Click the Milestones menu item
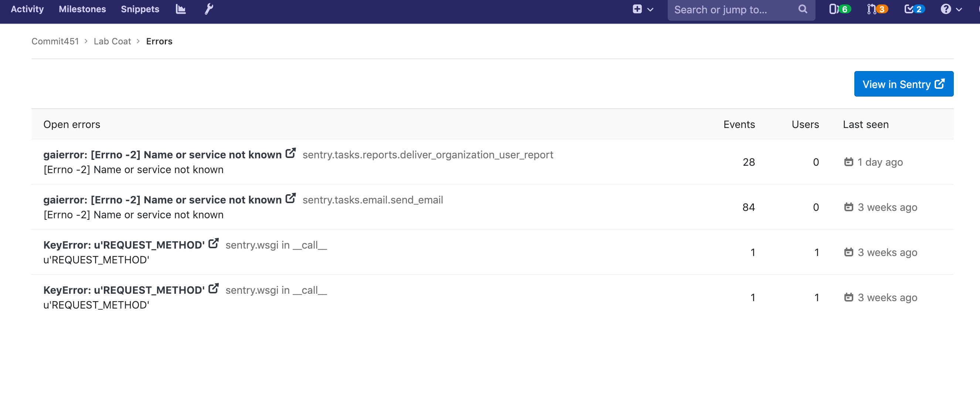Screen dimensions: 980x404 (x=82, y=9)
